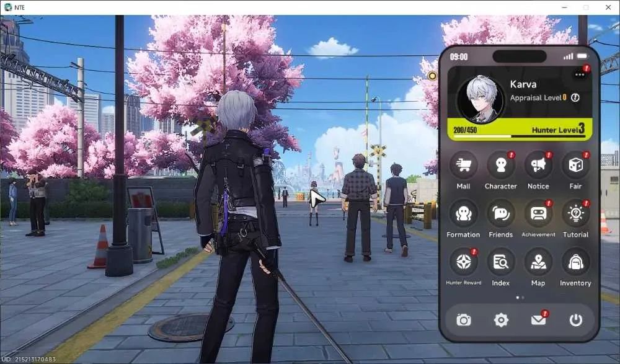Open the mail envelope icon
Viewport: 620px width, 364px height.
click(x=539, y=320)
